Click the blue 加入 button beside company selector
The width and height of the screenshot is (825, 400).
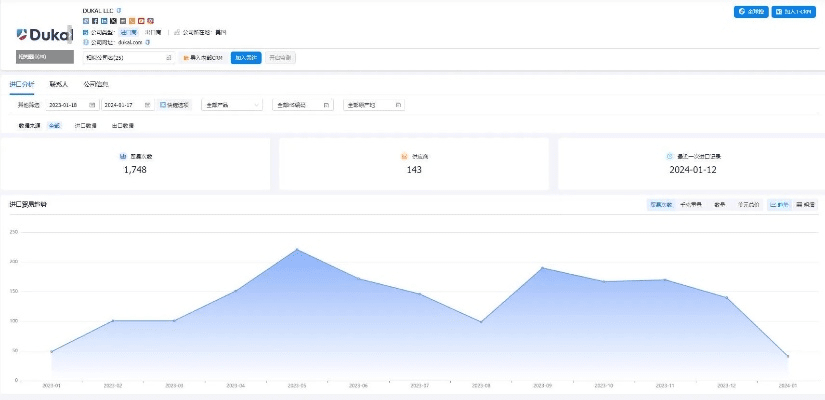click(246, 58)
